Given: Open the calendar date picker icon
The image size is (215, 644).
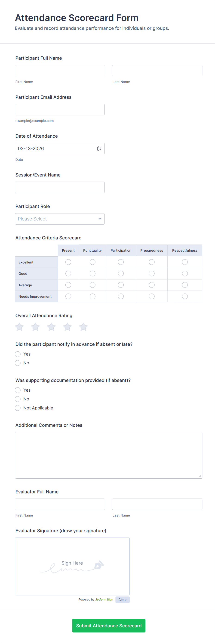Looking at the screenshot, I should click(99, 149).
